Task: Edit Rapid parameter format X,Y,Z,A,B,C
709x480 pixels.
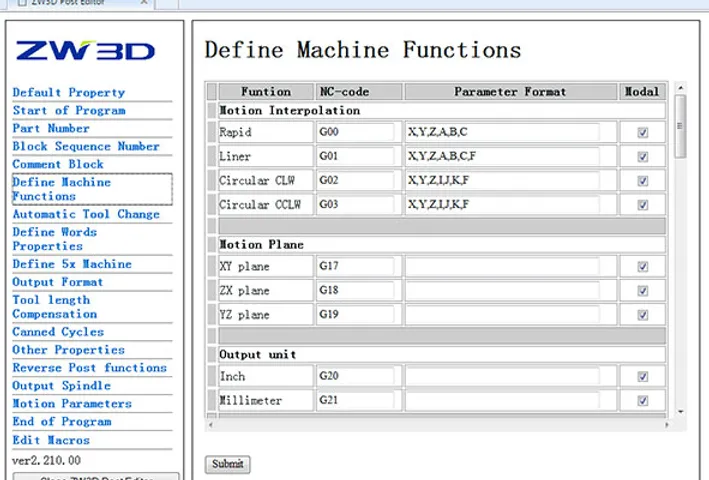Action: 502,132
